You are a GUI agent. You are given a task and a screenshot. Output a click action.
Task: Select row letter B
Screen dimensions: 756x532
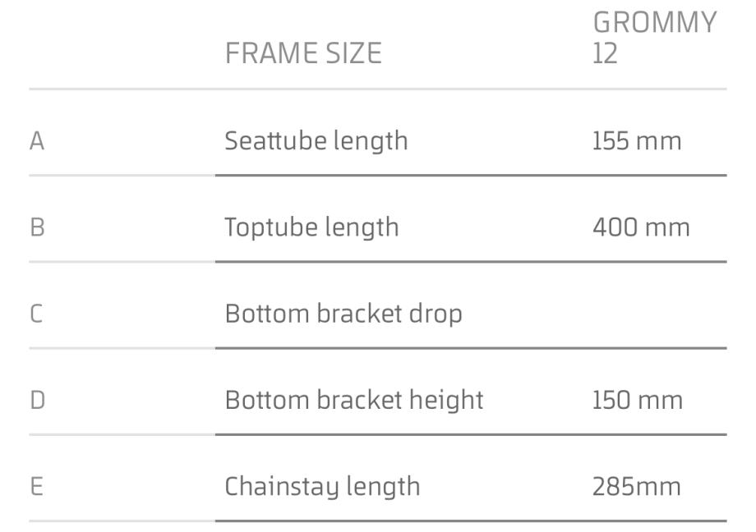pyautogui.click(x=37, y=227)
